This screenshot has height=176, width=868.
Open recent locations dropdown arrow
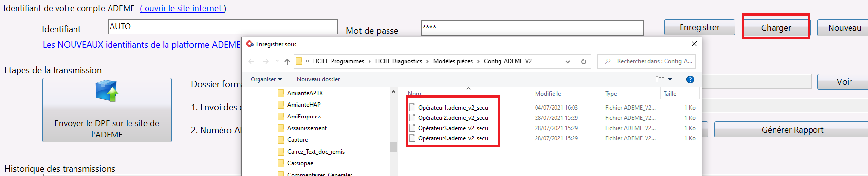tap(277, 61)
